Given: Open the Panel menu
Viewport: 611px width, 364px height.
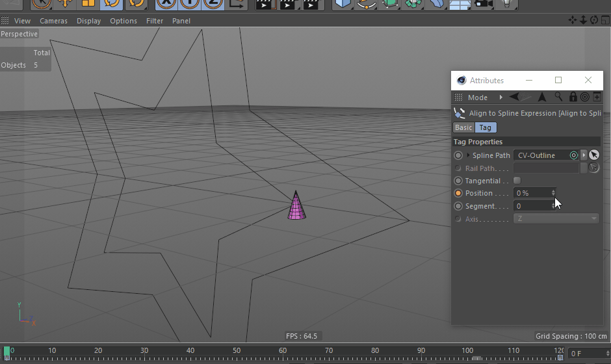Looking at the screenshot, I should (x=181, y=21).
